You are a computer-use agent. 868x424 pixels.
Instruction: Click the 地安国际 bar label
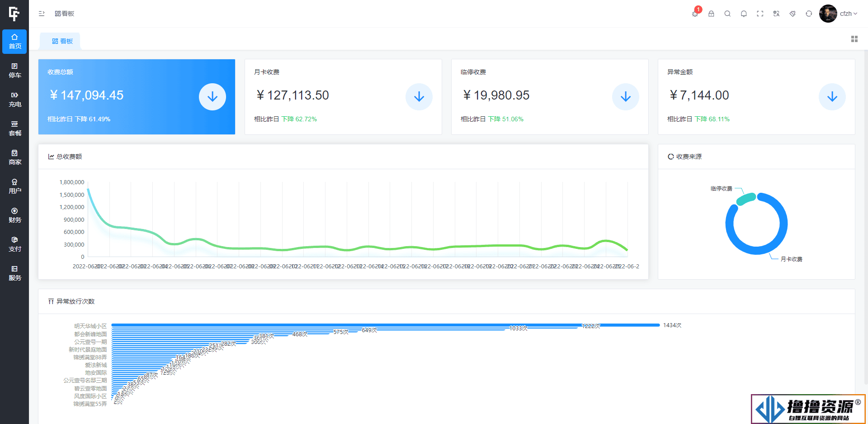[x=96, y=373]
